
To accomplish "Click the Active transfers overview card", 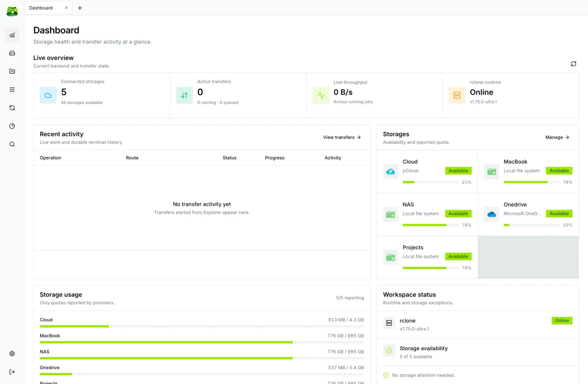I will click(x=238, y=95).
